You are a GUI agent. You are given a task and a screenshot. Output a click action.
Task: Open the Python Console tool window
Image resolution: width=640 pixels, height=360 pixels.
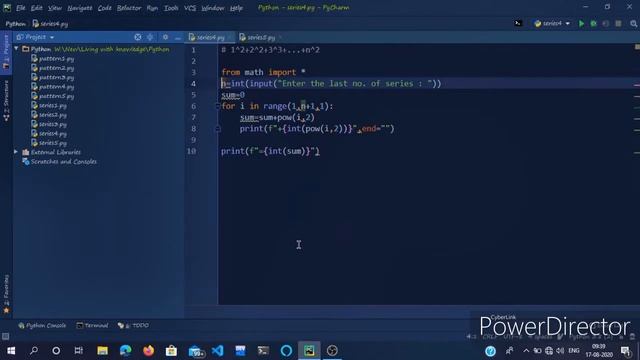click(42, 325)
